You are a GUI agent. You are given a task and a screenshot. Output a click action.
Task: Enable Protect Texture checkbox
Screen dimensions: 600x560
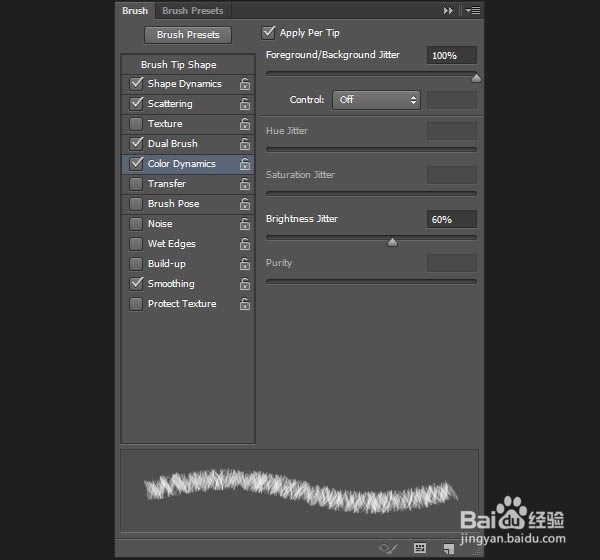coord(136,304)
